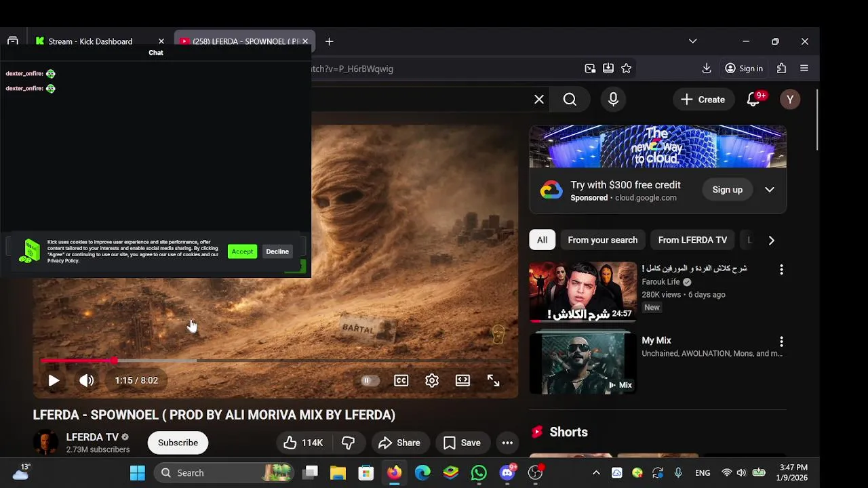Start a voice search with the microphone
868x488 pixels.
click(x=613, y=100)
